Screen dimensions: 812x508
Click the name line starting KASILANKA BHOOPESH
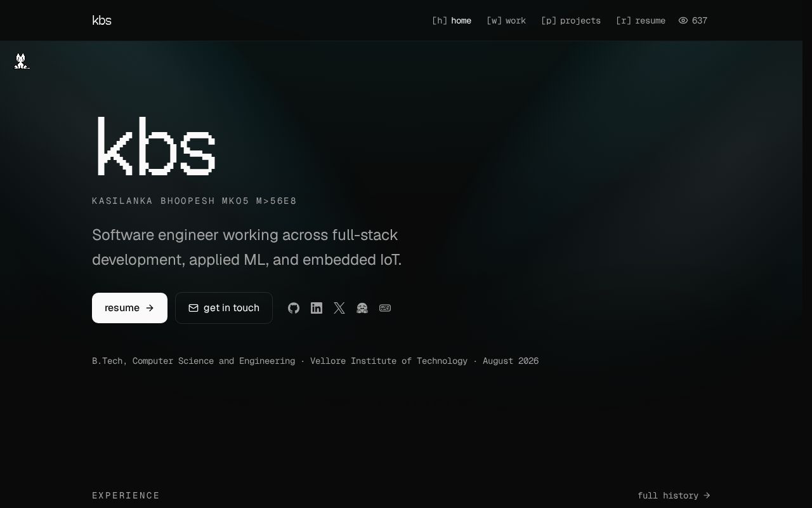tap(194, 201)
